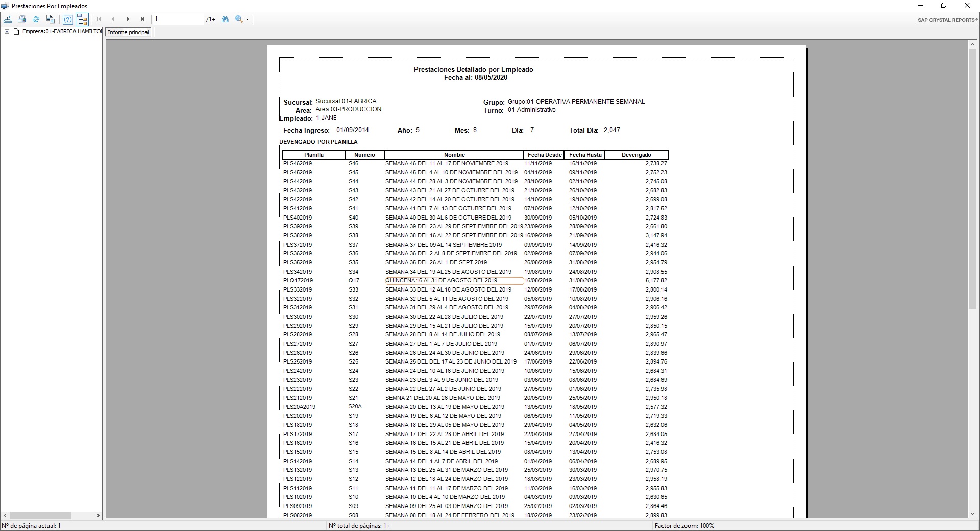Click the group tree's left scroll arrow

click(6, 516)
